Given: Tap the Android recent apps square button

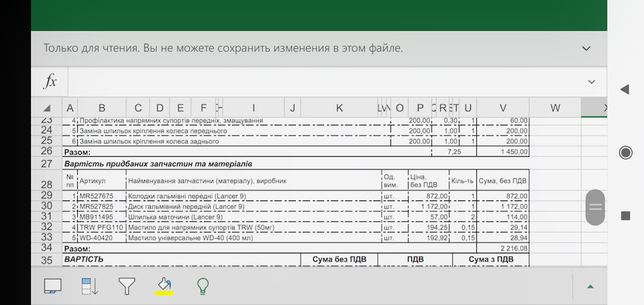Looking at the screenshot, I should [x=625, y=216].
